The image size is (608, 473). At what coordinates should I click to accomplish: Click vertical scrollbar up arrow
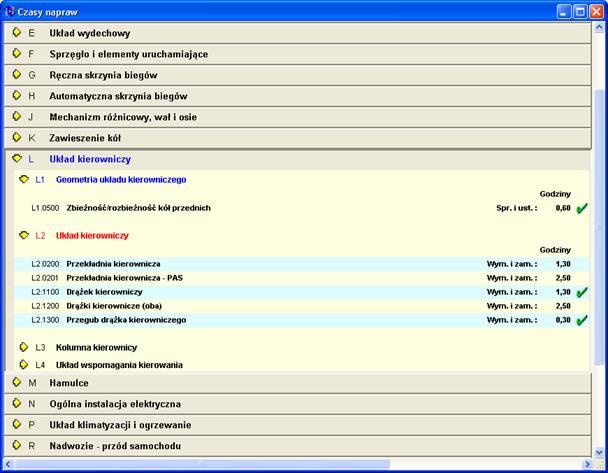click(x=599, y=28)
